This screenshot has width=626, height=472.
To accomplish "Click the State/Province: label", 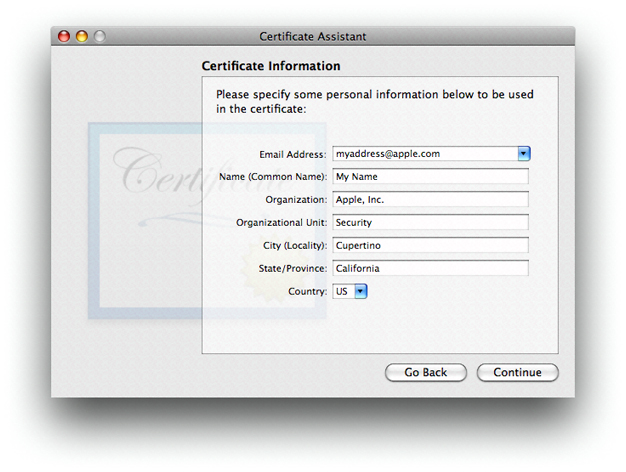I will [x=293, y=268].
